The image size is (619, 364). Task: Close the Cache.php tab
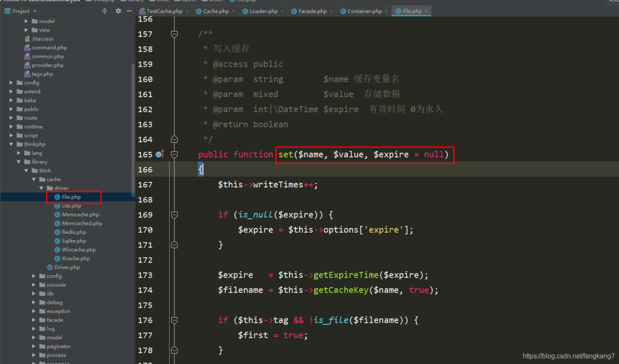tap(233, 10)
